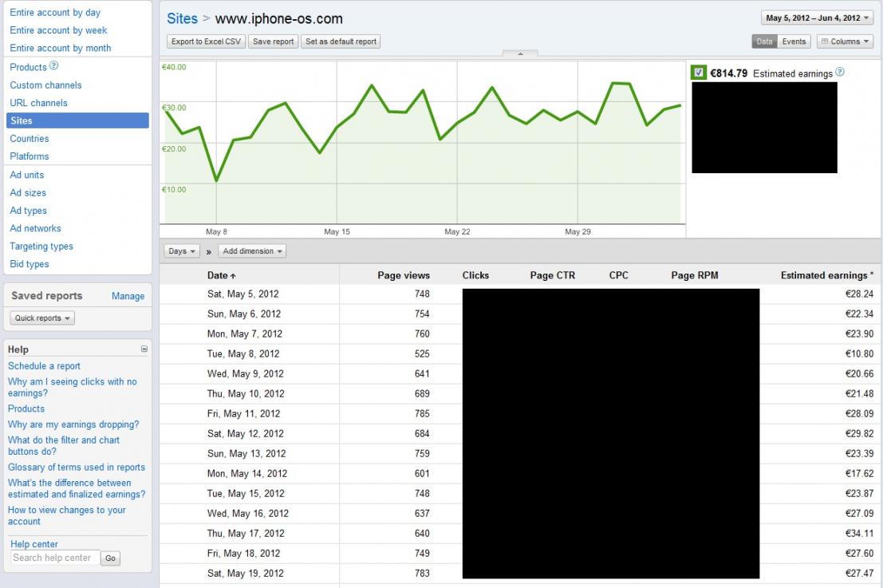The height and width of the screenshot is (588, 883).
Task: Sort by the Page CTR column header
Action: (553, 275)
